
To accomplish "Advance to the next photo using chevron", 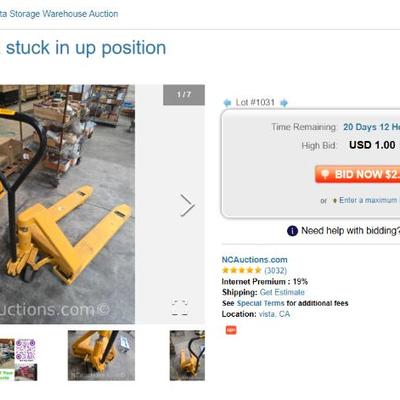I will coord(187,205).
